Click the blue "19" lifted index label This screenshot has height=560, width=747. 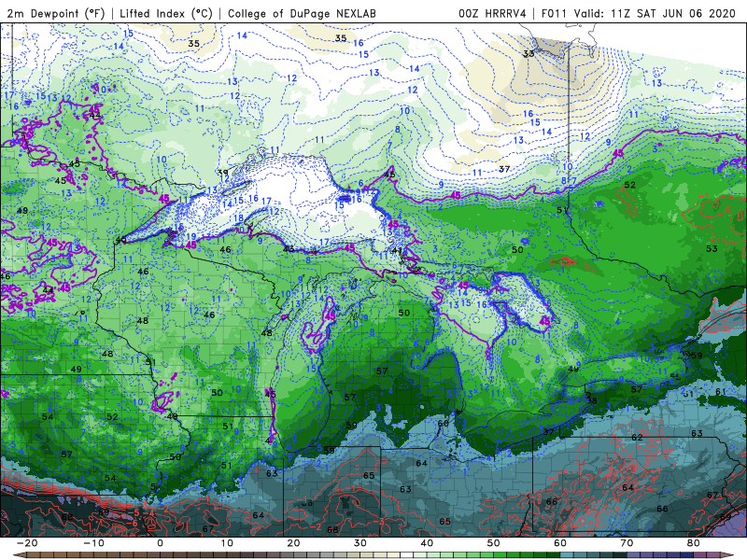(191, 237)
